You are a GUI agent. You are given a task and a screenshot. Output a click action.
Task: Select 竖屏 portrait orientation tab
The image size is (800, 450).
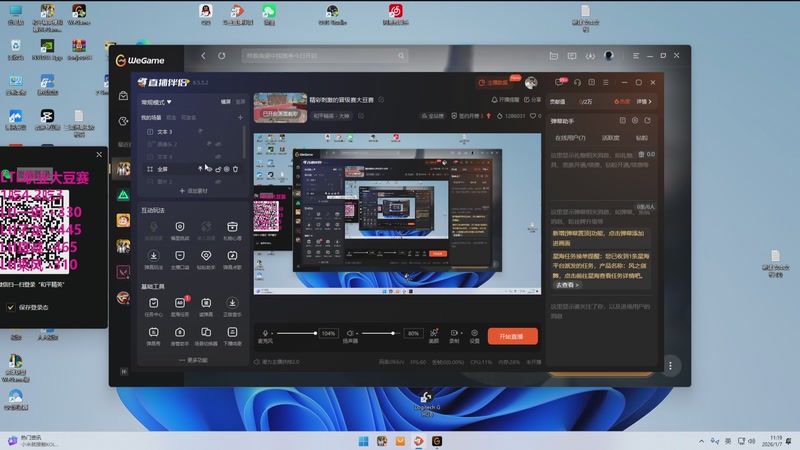[240, 102]
